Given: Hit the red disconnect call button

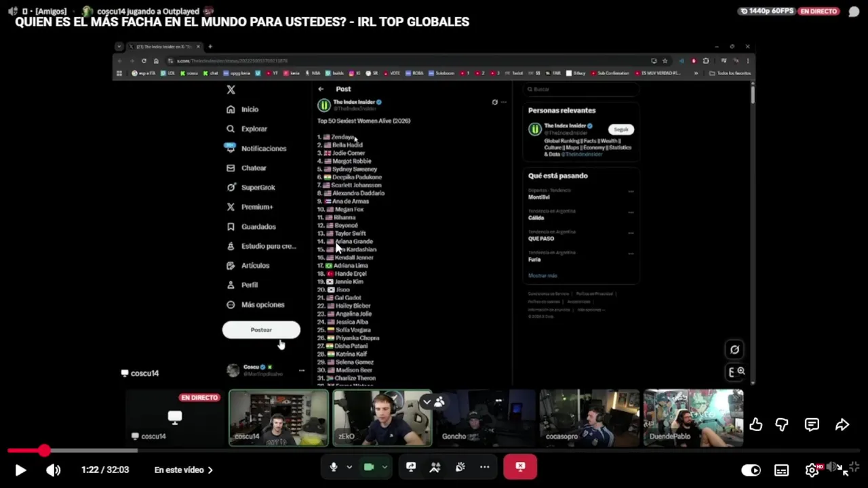Looking at the screenshot, I should (520, 467).
